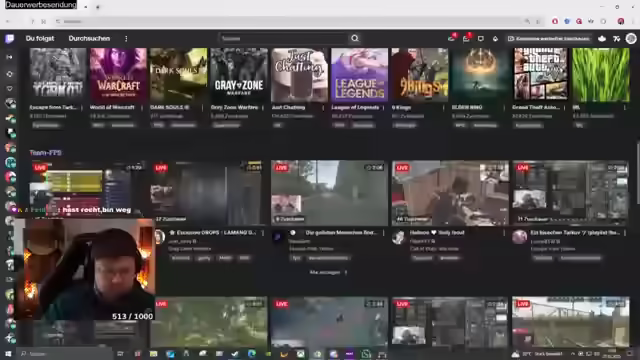Open the green grass IRL category cover
The image size is (640, 360).
[601, 74]
